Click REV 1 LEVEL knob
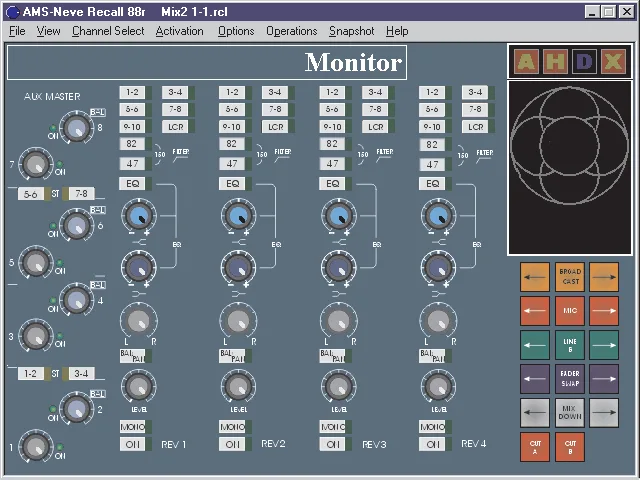Screen dimensions: 640x480 tap(139, 386)
